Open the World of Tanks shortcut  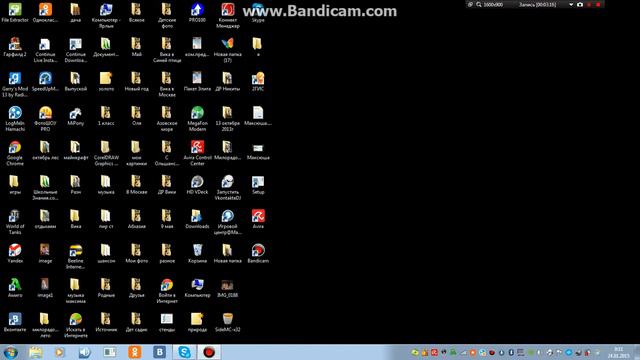point(15,222)
